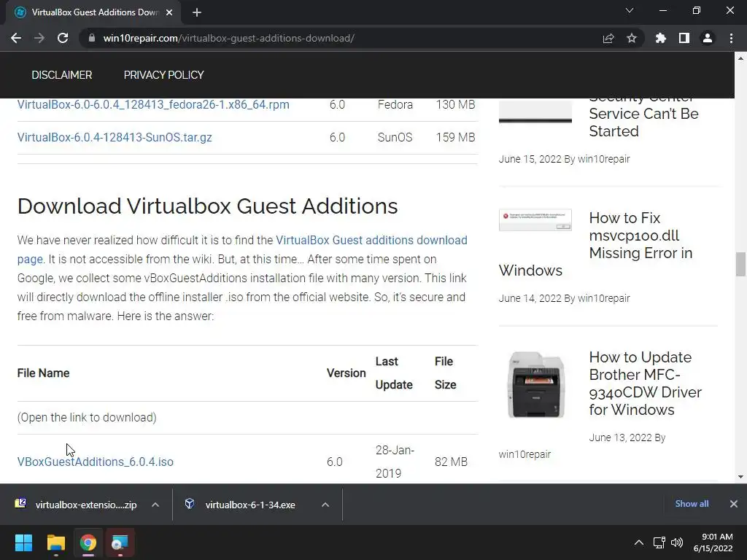This screenshot has width=747, height=560.
Task: Open Brother MFC-9340CDW Driver article
Action: [645, 384]
